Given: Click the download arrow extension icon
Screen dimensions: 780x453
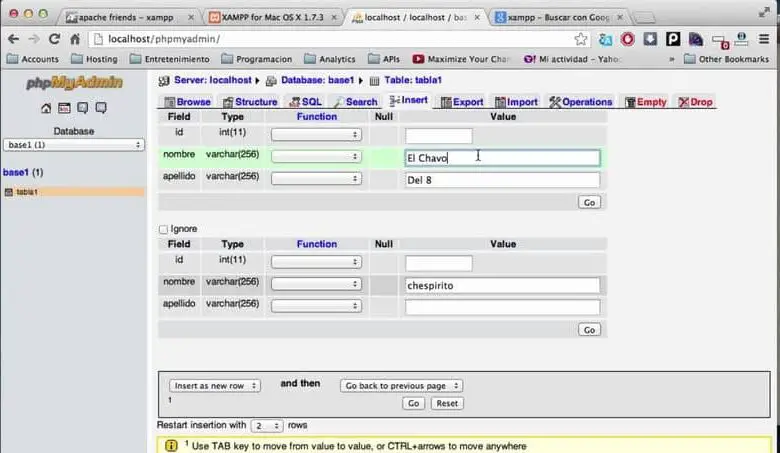Looking at the screenshot, I should [650, 39].
